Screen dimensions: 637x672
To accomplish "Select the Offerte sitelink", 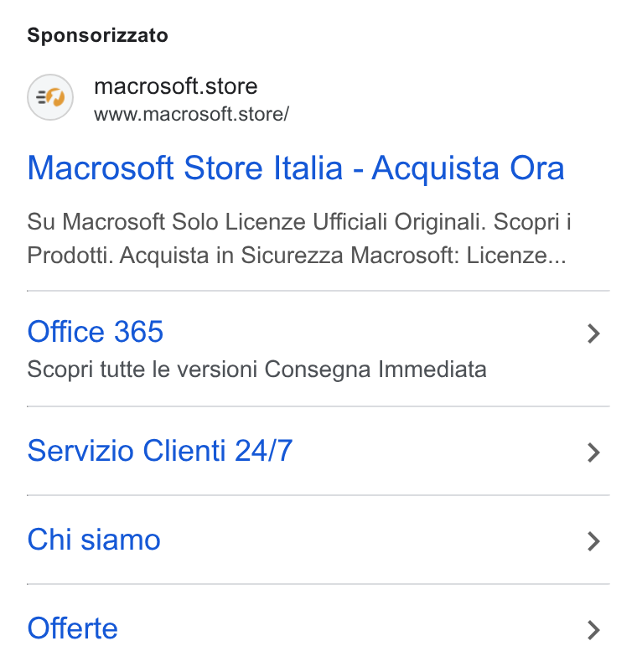I will (x=72, y=628).
